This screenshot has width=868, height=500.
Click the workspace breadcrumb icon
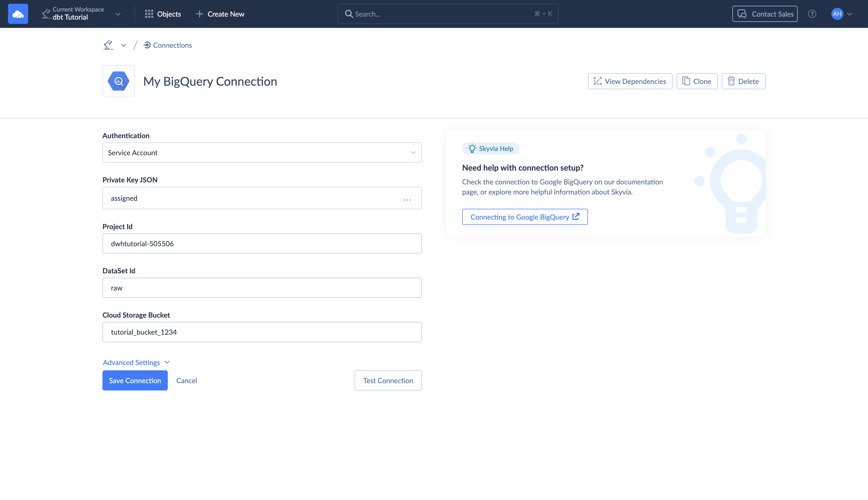click(x=108, y=45)
